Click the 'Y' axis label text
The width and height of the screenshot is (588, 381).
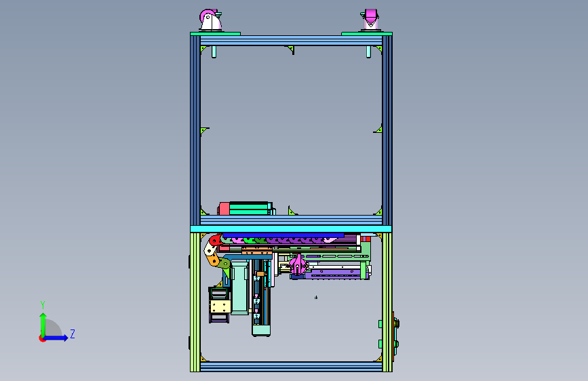(43, 305)
